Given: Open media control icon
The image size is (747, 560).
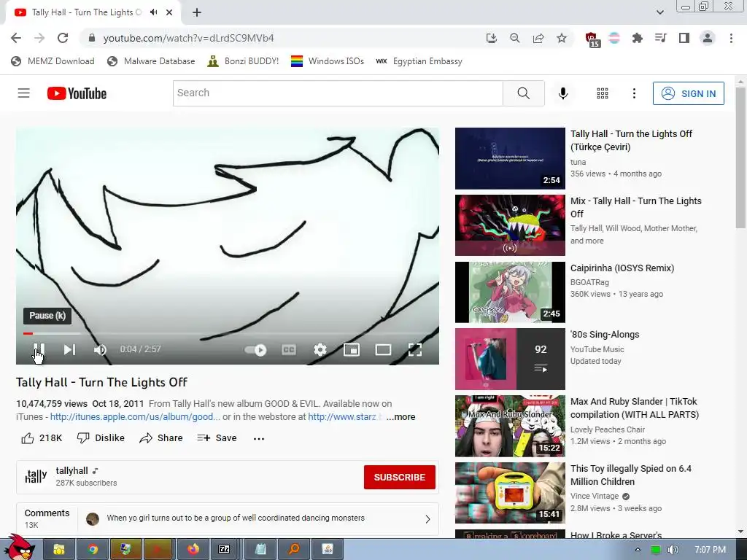Looking at the screenshot, I should coord(660,38).
